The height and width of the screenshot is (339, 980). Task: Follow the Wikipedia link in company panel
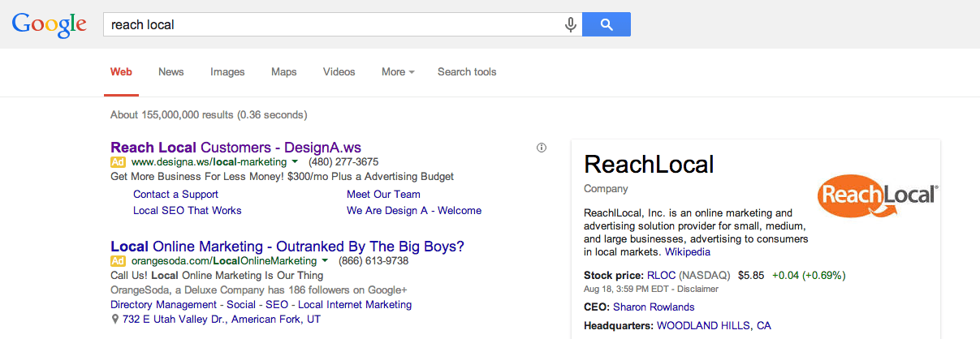688,252
